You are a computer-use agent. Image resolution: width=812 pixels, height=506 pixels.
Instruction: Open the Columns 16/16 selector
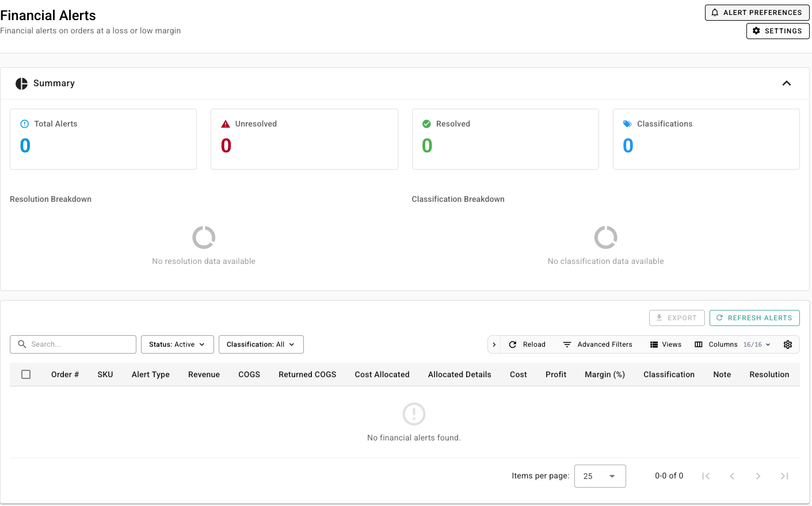tap(733, 344)
